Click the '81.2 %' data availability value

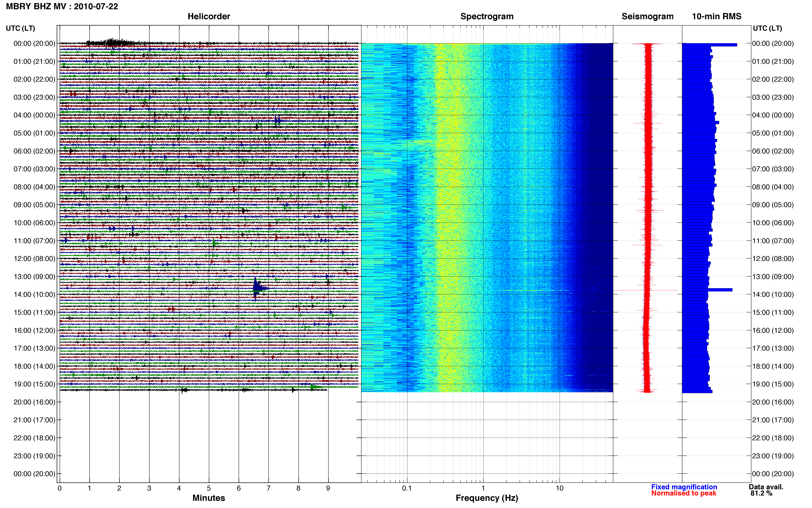click(761, 494)
